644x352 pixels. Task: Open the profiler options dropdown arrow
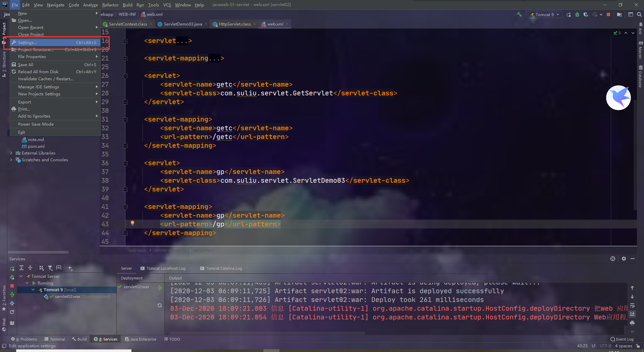point(601,14)
